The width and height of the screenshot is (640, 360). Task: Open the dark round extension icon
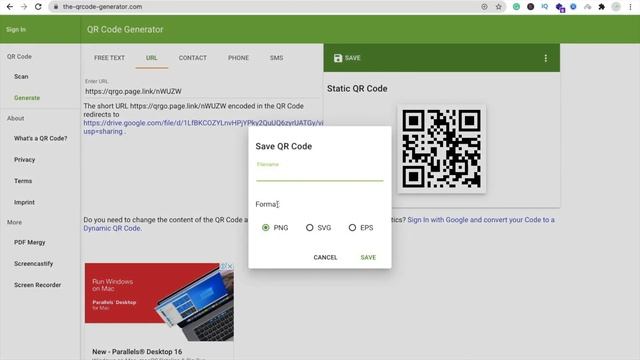(x=531, y=7)
